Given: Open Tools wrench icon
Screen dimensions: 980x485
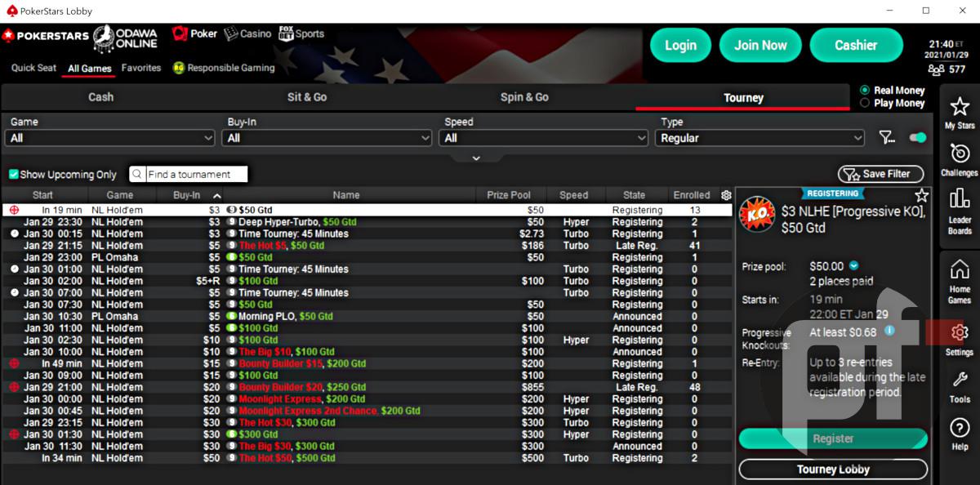Looking at the screenshot, I should tap(960, 380).
